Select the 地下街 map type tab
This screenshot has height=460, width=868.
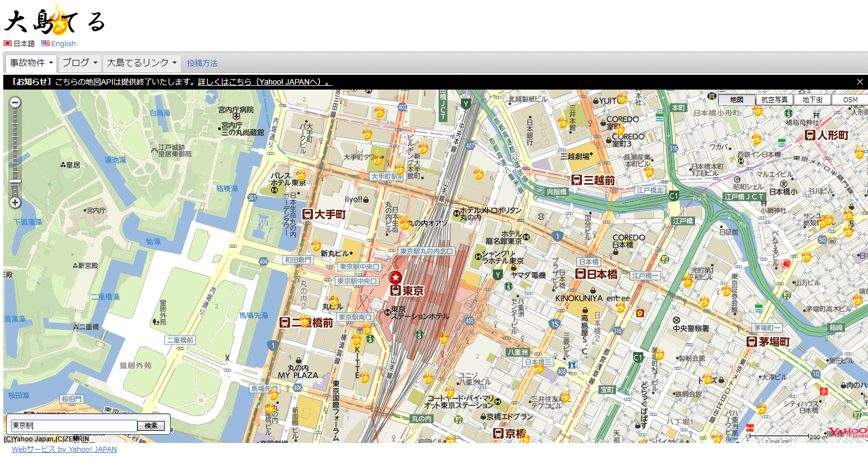point(812,99)
